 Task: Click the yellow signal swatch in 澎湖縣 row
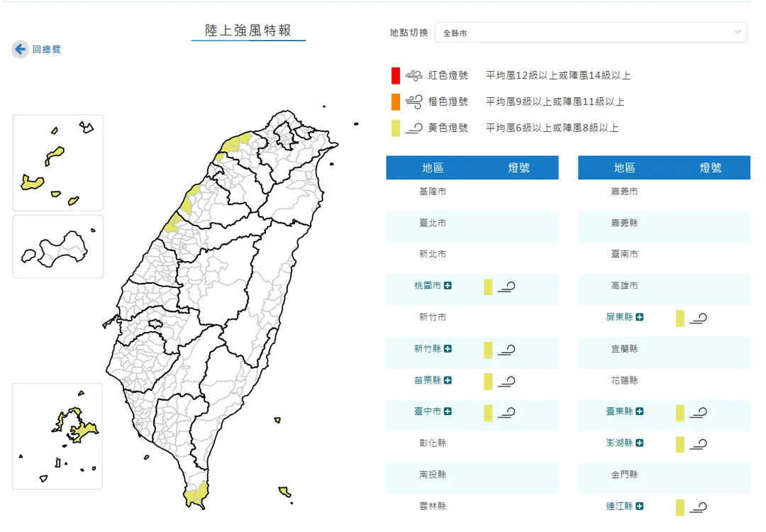[680, 445]
